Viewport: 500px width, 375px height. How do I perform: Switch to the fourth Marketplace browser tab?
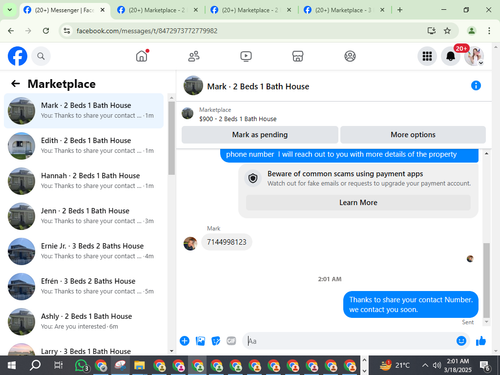(x=343, y=10)
